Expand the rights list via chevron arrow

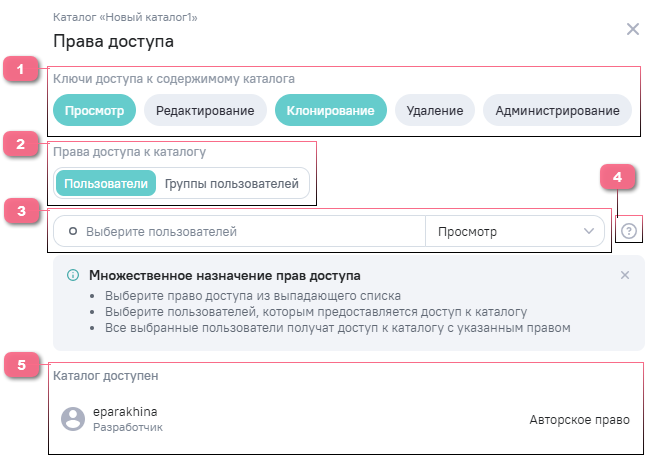click(x=588, y=232)
